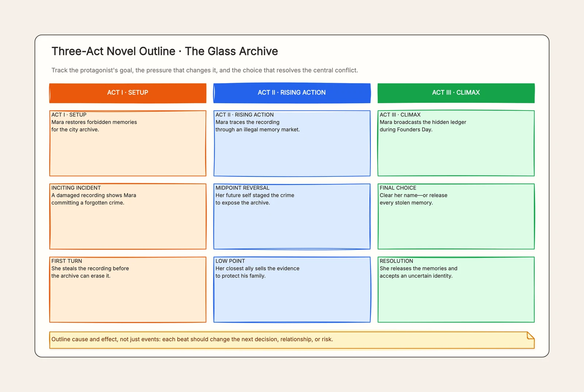Select the orange ACT I · SETUP header

(128, 93)
